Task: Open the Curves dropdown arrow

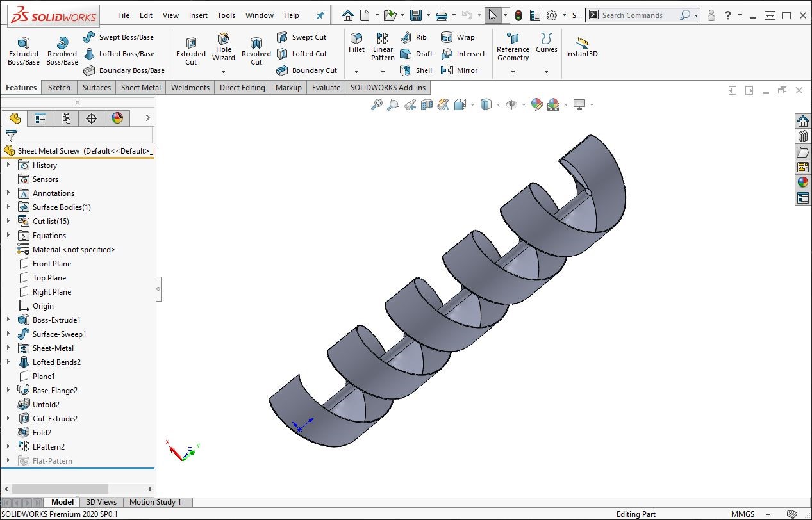Action: click(x=546, y=72)
